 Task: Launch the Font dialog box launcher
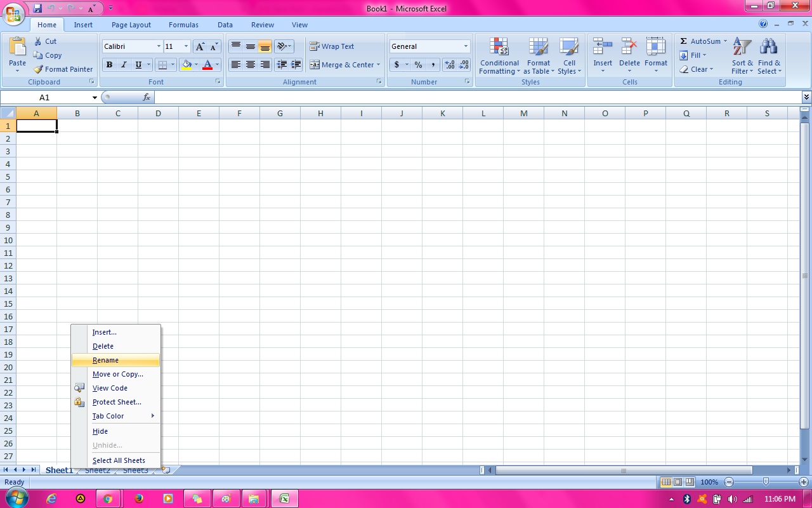pos(218,82)
